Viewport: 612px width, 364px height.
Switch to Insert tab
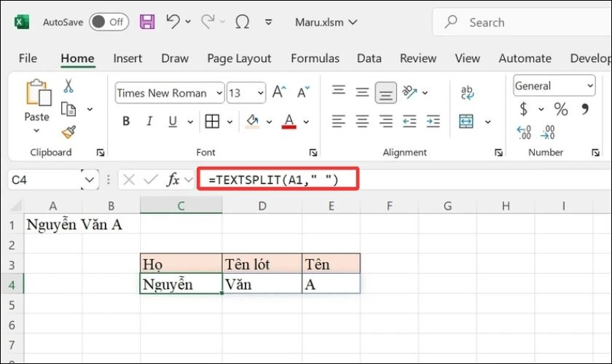click(x=127, y=58)
